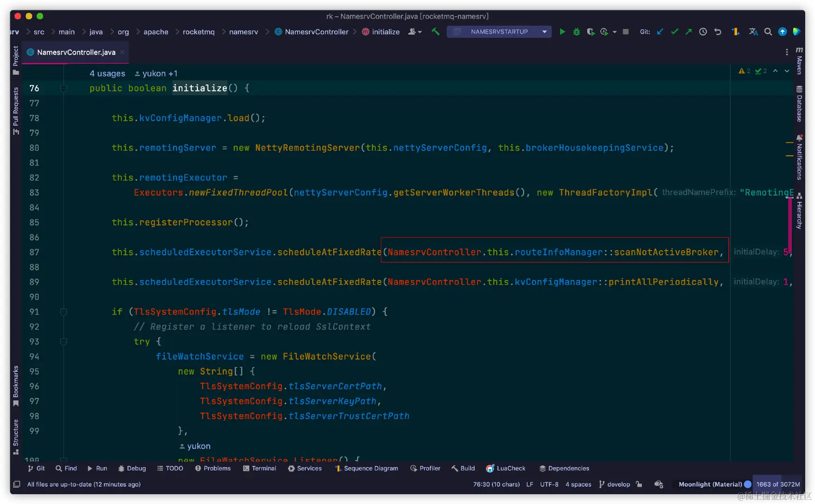Open the translate icon in toolbar
This screenshot has width=815, height=504.
tap(753, 32)
